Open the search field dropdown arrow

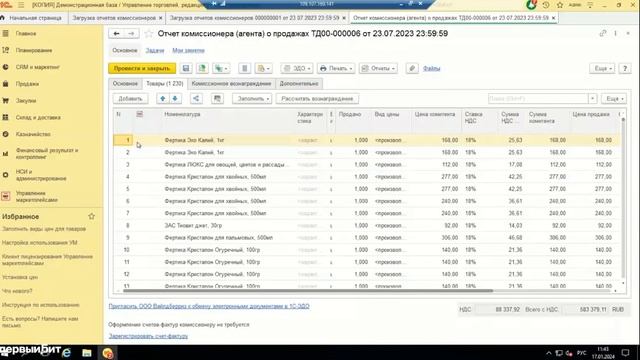point(592,98)
